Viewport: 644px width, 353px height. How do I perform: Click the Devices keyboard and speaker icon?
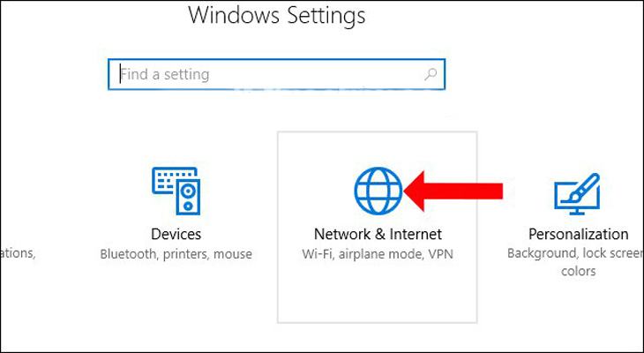coord(176,192)
